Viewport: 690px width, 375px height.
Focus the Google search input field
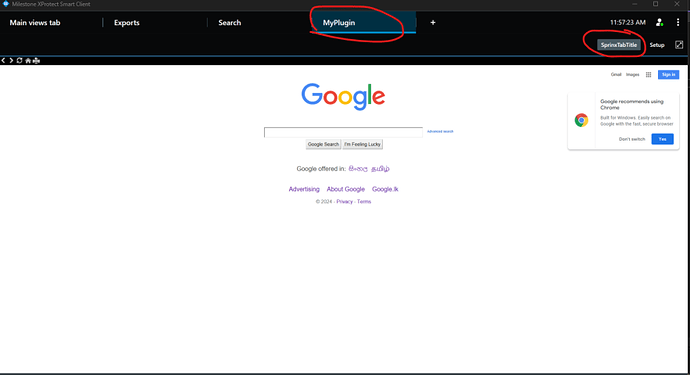[343, 132]
